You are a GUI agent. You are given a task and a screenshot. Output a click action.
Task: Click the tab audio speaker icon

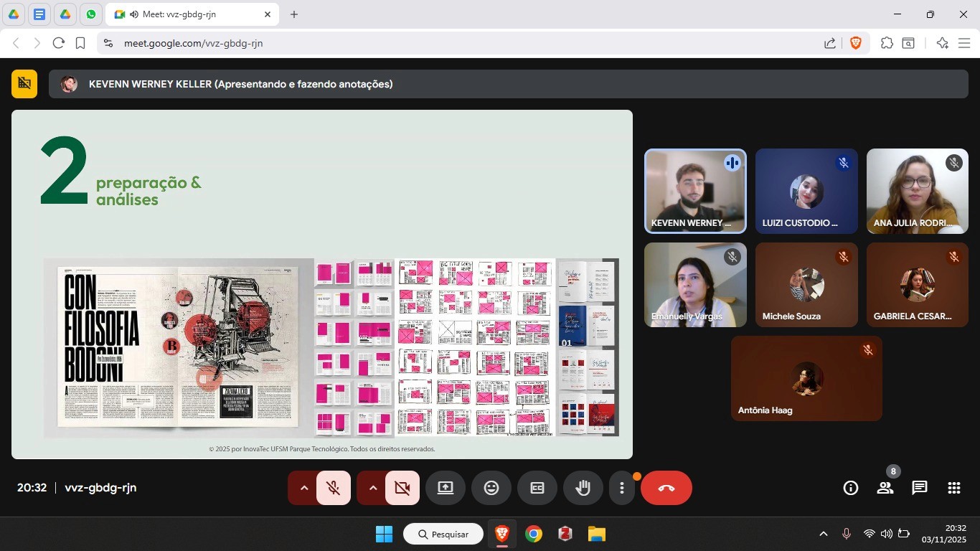(133, 14)
